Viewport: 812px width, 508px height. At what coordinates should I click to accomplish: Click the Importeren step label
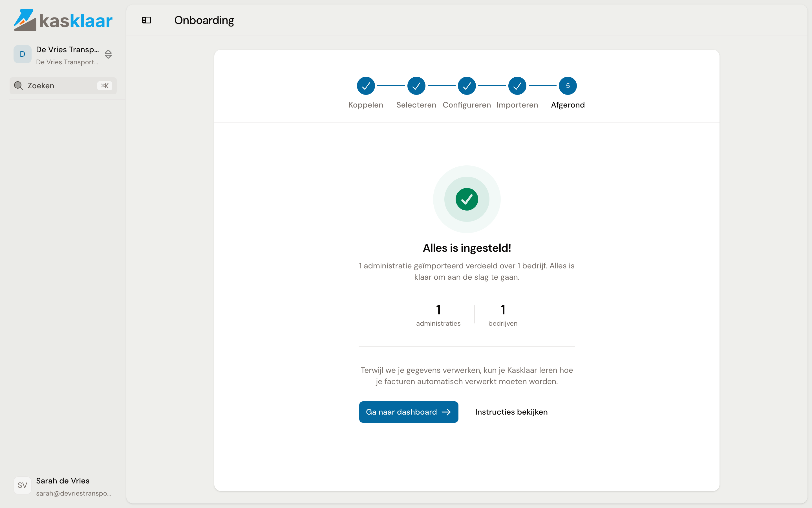[517, 105]
